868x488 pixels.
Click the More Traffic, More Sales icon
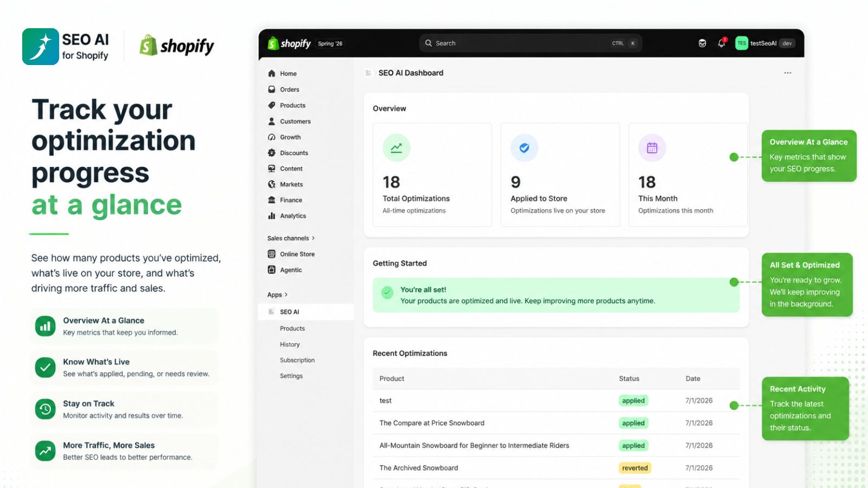tap(46, 451)
